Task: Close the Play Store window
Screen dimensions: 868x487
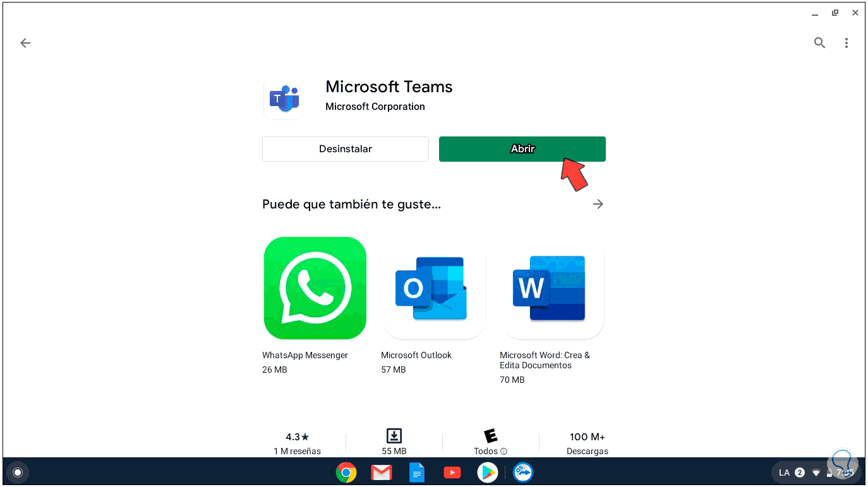Action: [x=855, y=13]
